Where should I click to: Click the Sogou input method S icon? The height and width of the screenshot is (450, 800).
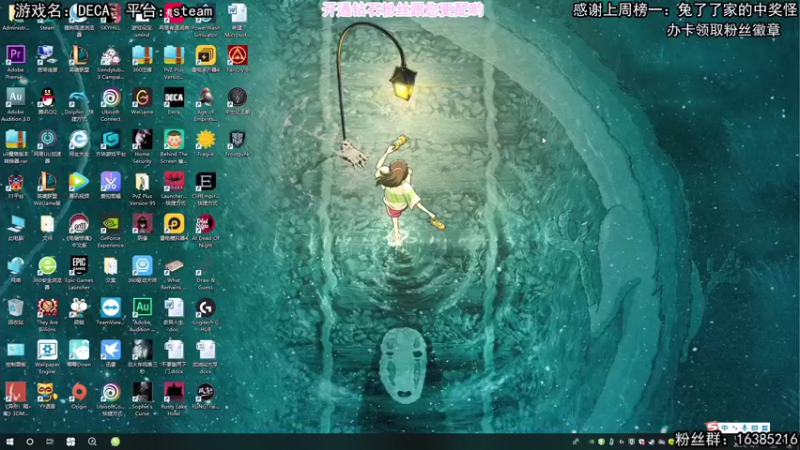point(712,427)
